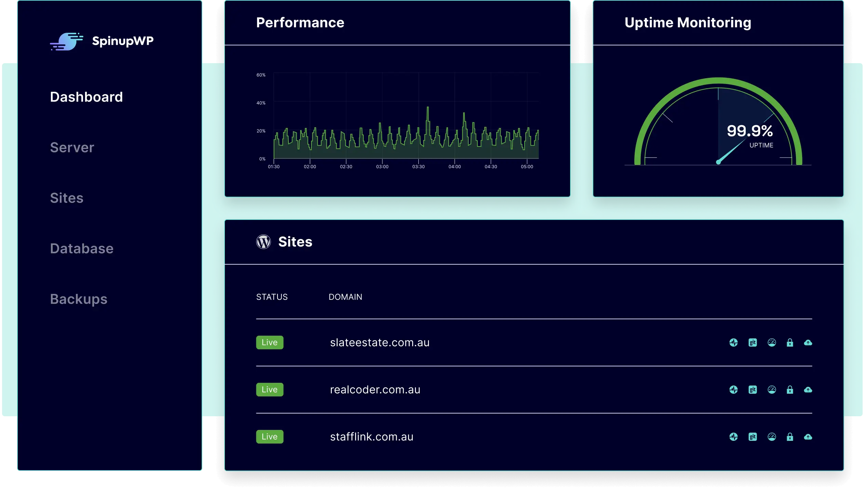This screenshot has width=864, height=504.
Task: Open health monitor icon for slateestate.com.au
Action: click(733, 342)
